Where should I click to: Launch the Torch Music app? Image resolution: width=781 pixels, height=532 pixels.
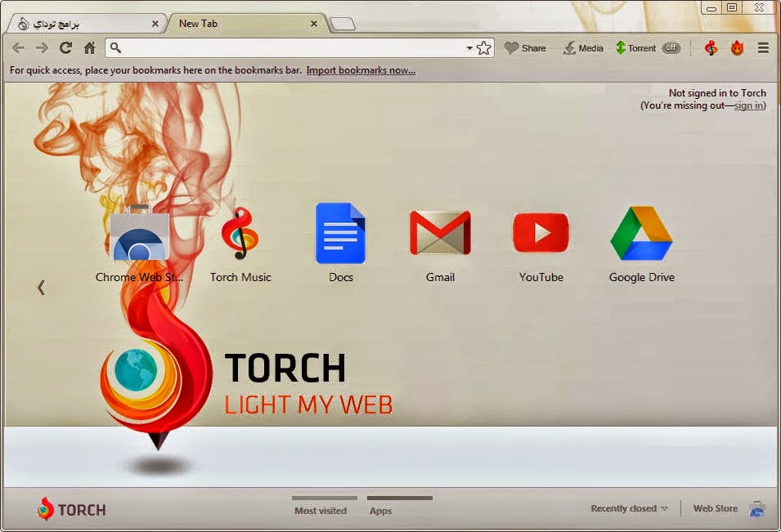[x=240, y=245]
